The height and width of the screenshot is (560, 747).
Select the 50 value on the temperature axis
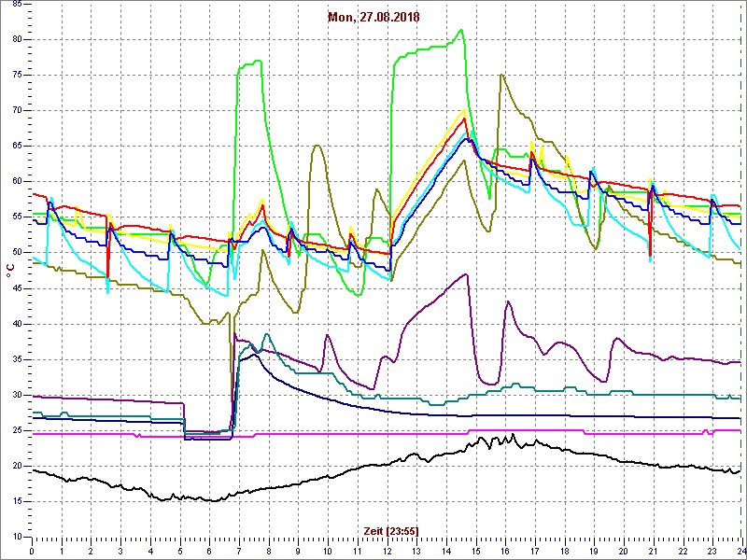point(16,253)
